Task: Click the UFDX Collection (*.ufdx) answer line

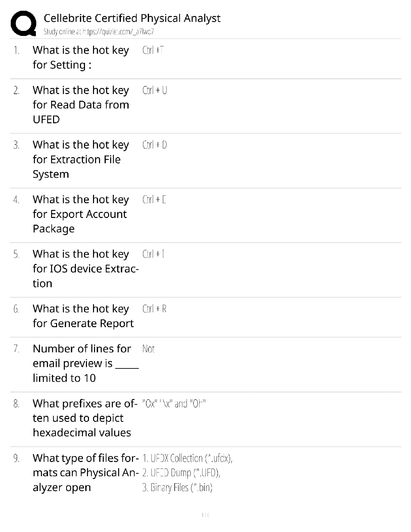Action: point(187,458)
